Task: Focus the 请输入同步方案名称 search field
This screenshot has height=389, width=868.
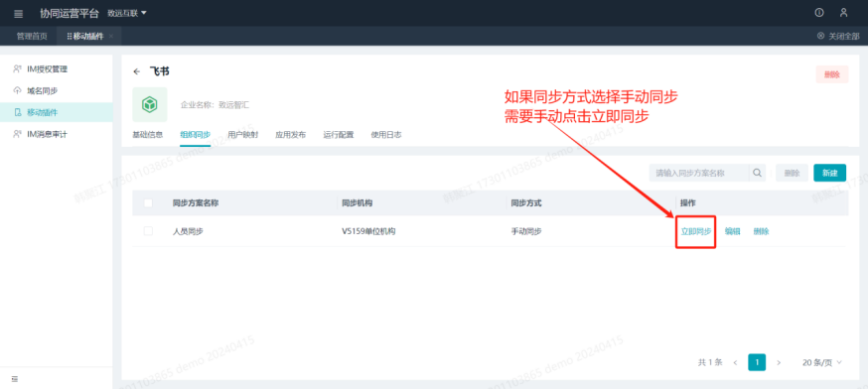Action: point(699,173)
